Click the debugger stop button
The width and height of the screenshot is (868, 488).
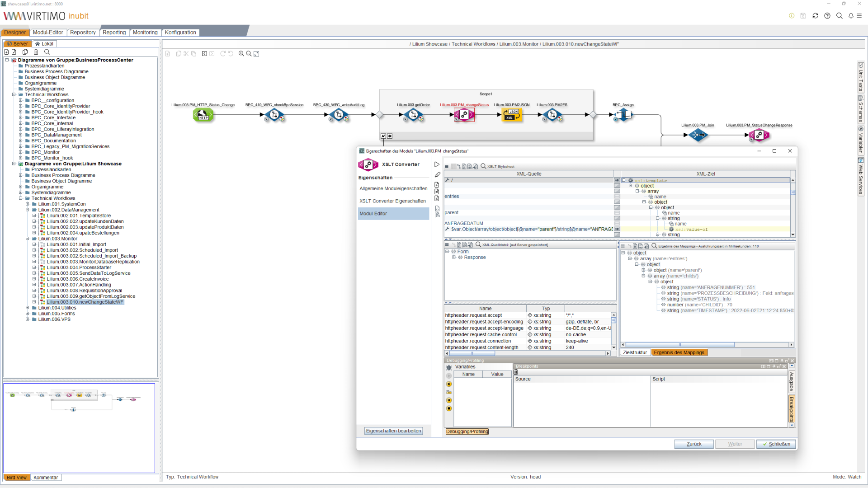pos(449,408)
